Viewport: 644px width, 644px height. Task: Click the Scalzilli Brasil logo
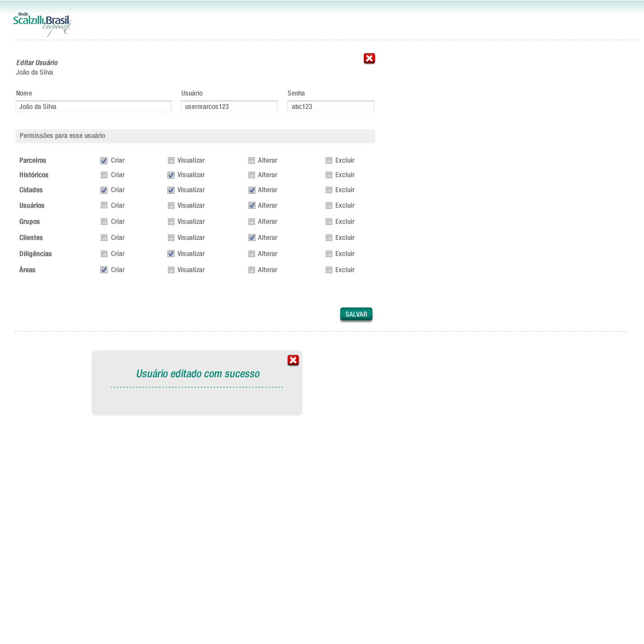click(42, 24)
